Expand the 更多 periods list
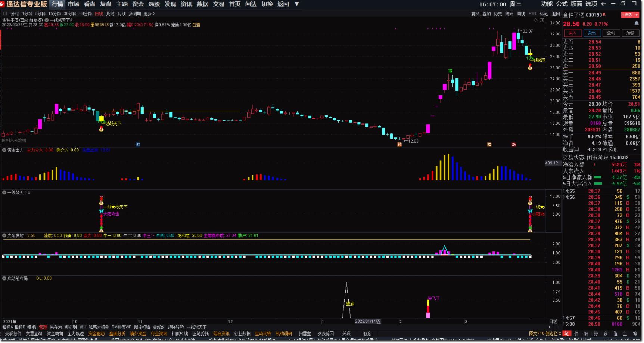The image size is (644, 343). click(x=149, y=14)
